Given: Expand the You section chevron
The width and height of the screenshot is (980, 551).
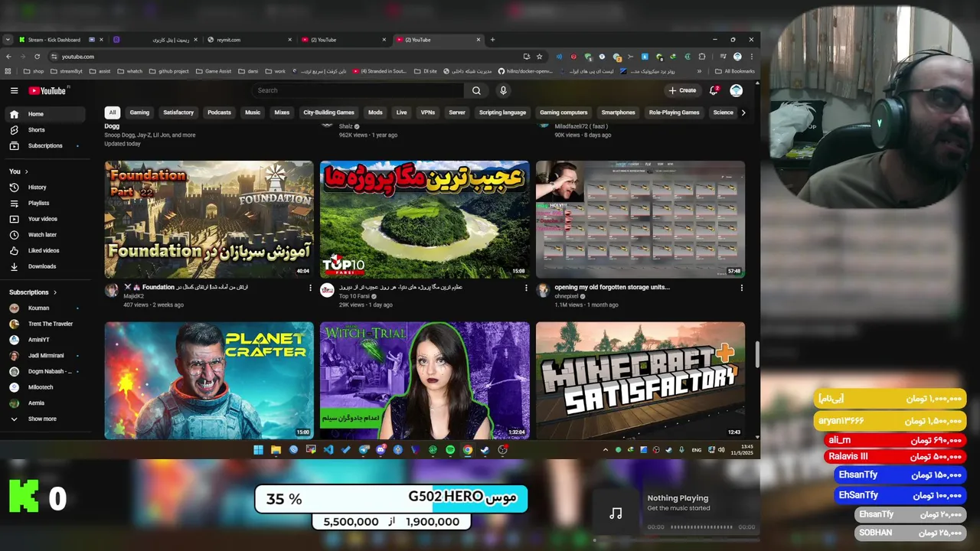Looking at the screenshot, I should (26, 171).
